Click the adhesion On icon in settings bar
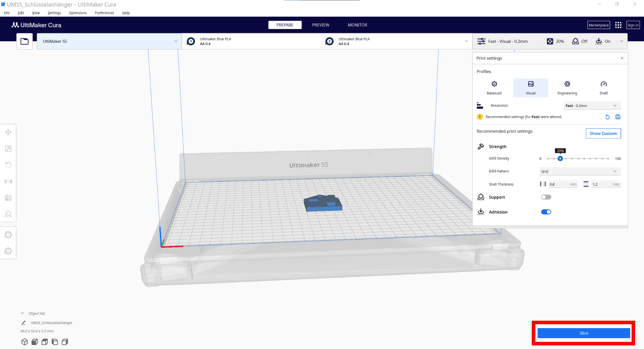This screenshot has height=349, width=644. tap(599, 41)
